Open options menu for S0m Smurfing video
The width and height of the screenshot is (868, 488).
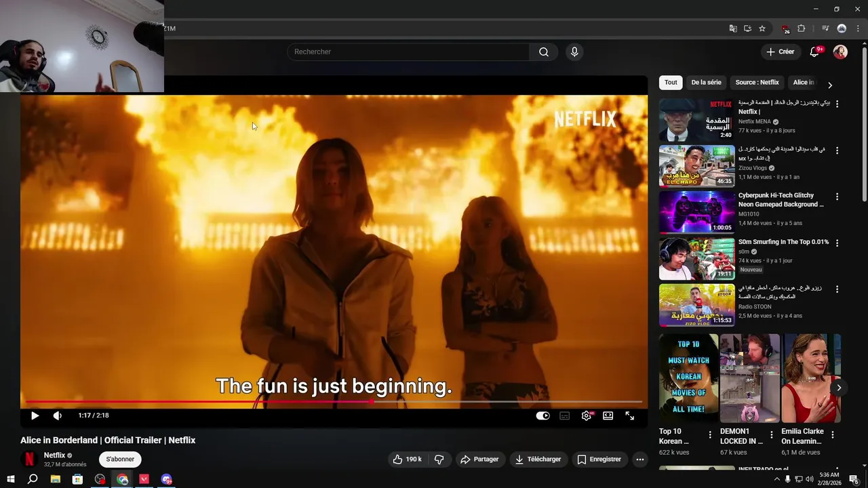(837, 243)
